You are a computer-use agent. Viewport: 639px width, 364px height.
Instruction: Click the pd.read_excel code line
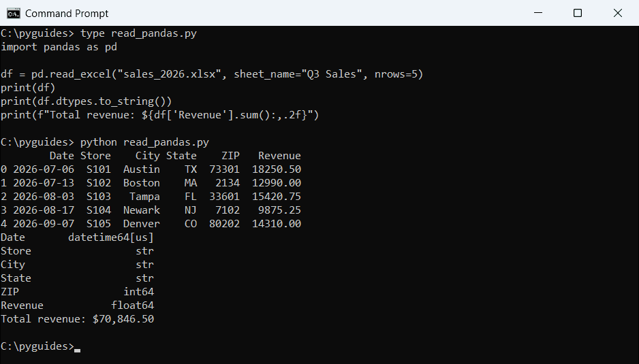[212, 75]
